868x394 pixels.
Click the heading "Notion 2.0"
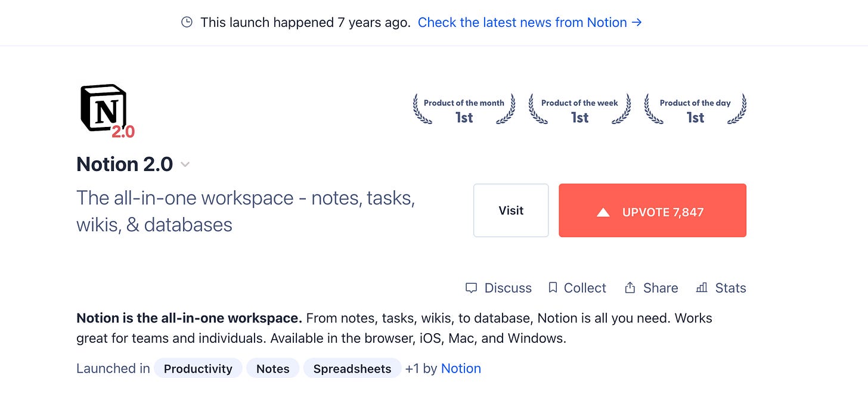125,164
